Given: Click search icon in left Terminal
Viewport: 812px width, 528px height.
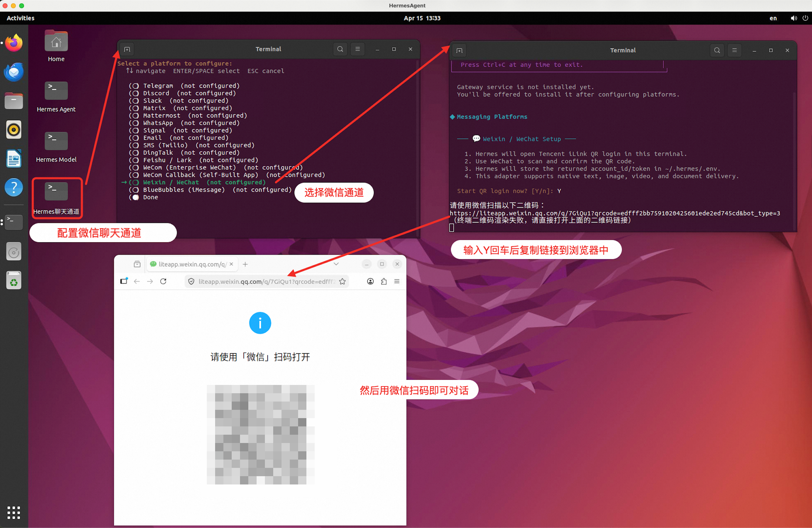Looking at the screenshot, I should coord(340,49).
